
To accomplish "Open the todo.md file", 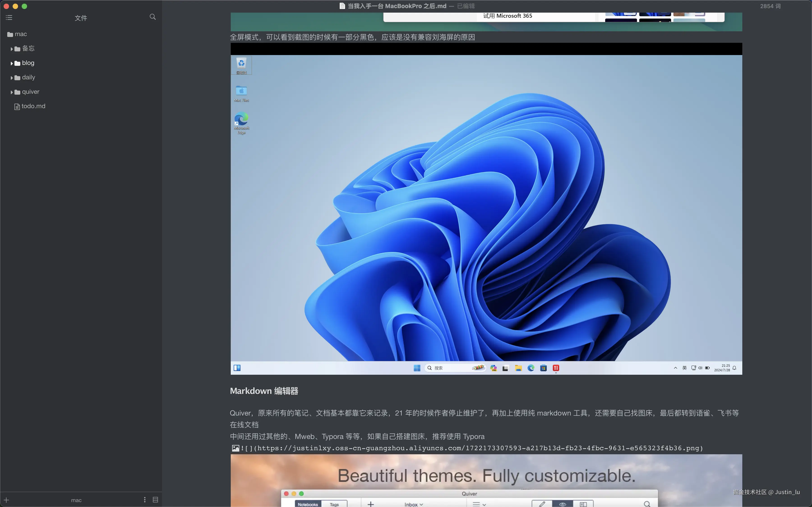I will 33,106.
